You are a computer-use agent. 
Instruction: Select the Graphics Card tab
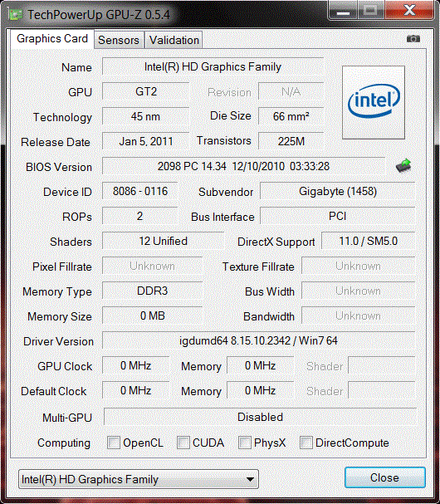pos(52,39)
